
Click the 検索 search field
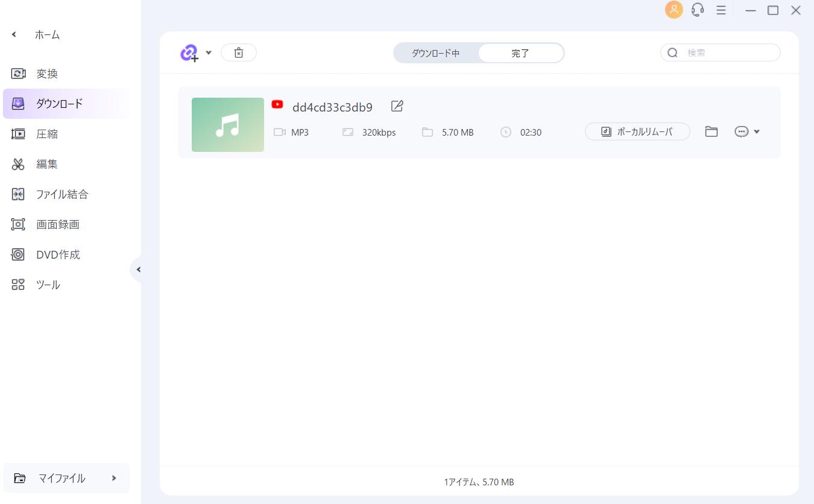721,52
